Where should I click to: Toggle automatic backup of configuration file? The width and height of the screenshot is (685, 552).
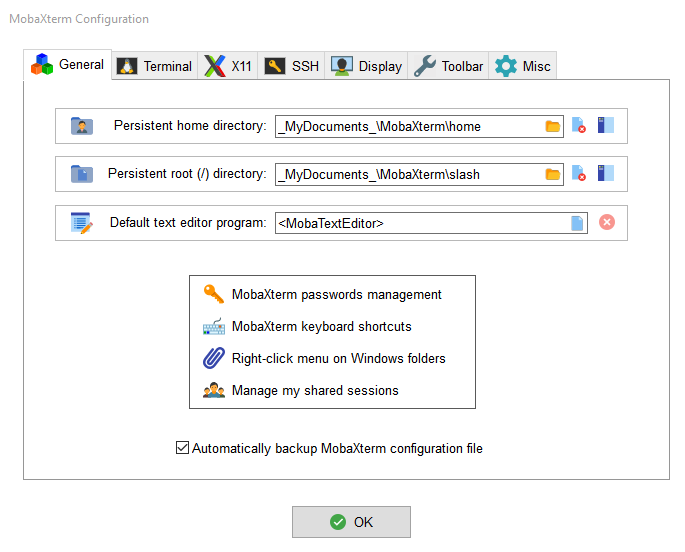(x=182, y=448)
